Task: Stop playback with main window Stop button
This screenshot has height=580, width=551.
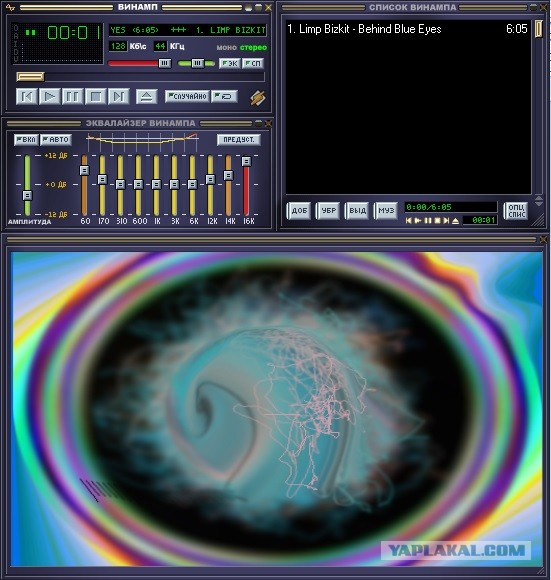Action: click(x=95, y=97)
